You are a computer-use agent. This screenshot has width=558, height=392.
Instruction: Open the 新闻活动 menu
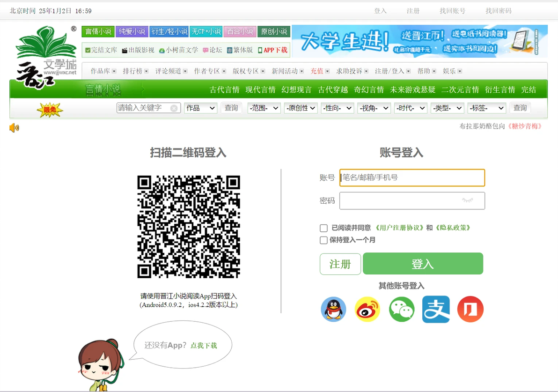(x=287, y=71)
